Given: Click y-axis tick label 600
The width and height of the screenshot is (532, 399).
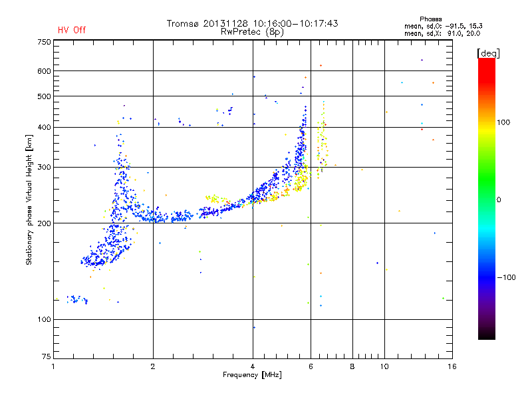Looking at the screenshot, I should coord(44,71).
